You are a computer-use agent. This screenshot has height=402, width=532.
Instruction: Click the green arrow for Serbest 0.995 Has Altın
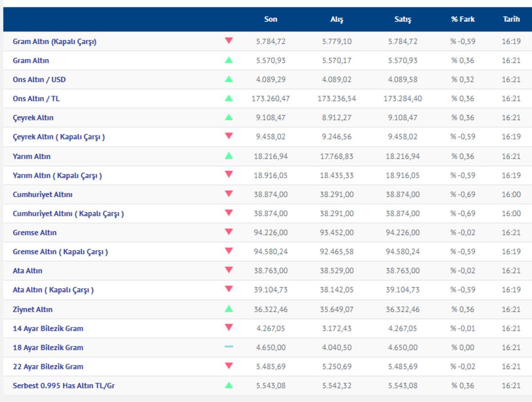point(229,385)
